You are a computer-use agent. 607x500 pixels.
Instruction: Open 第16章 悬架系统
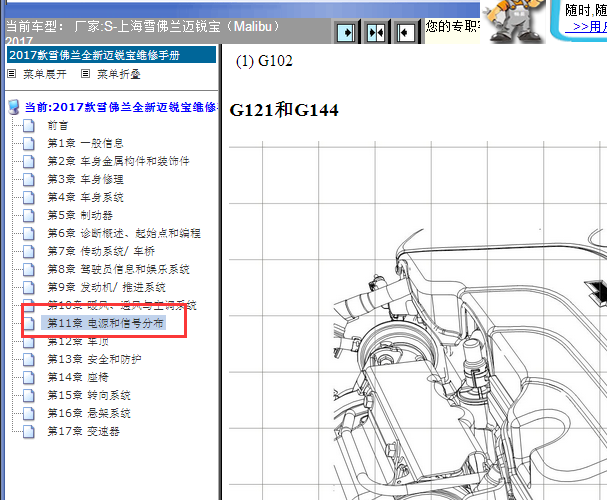[89, 413]
